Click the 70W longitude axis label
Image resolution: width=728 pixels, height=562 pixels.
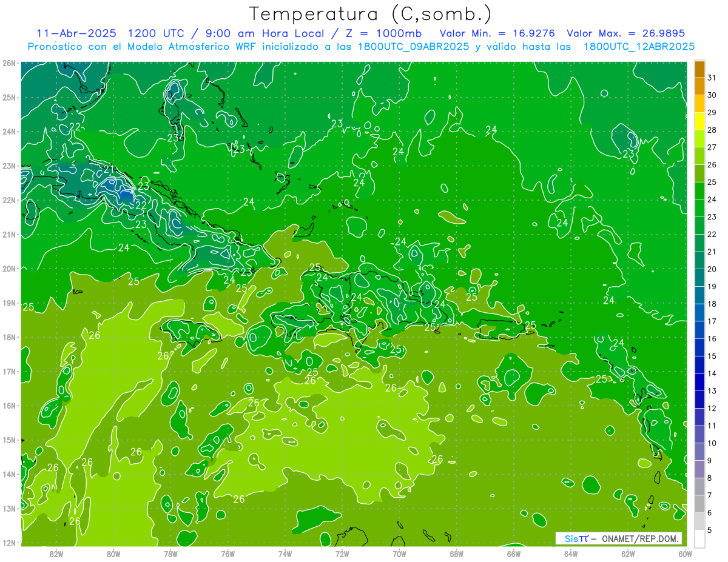point(399,554)
